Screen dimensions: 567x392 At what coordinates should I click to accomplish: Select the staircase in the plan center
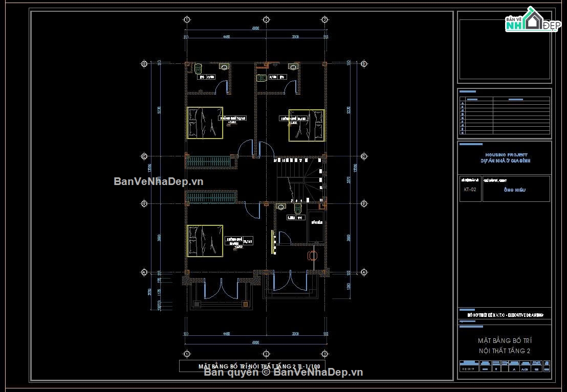point(300,179)
